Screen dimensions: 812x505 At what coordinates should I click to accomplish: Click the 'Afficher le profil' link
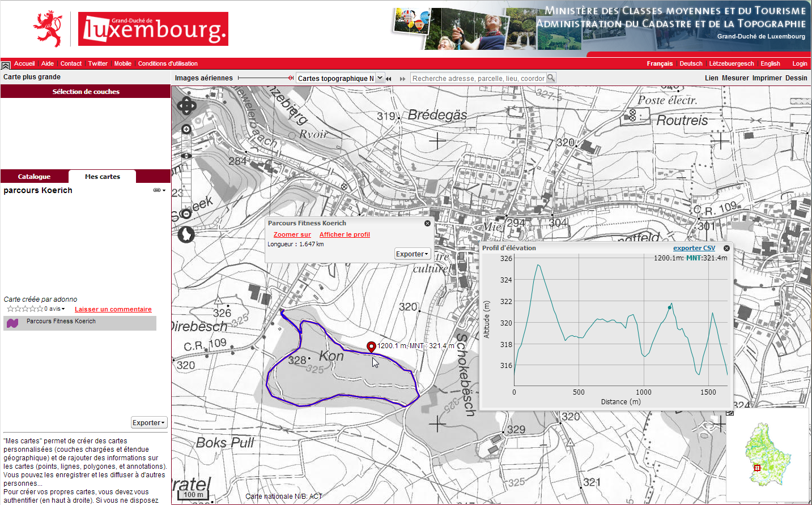[x=345, y=234]
